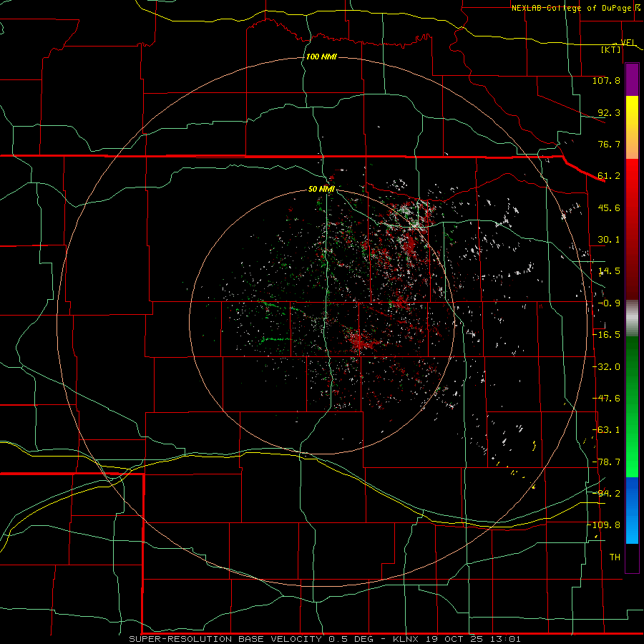
Task: Select the 45.6 scale value
Action: click(609, 208)
